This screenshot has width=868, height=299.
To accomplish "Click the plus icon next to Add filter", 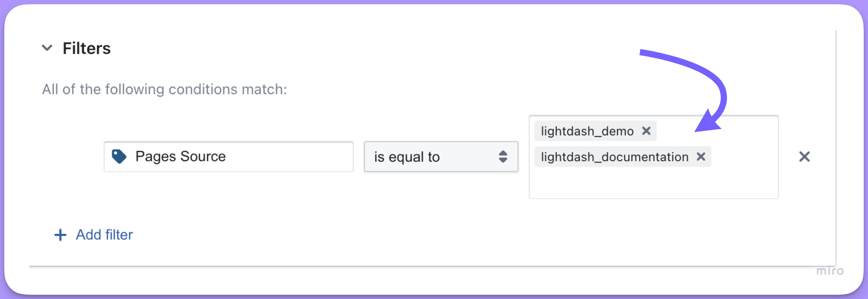I will 60,235.
